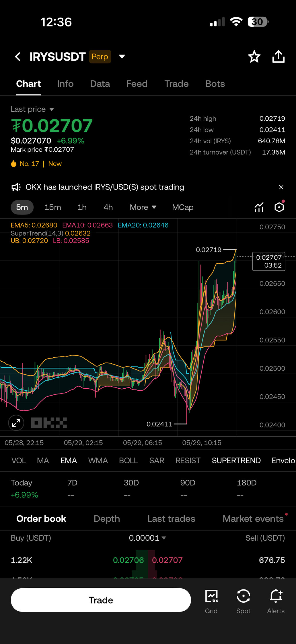
Task: Select the 5m timeframe
Action: point(22,207)
